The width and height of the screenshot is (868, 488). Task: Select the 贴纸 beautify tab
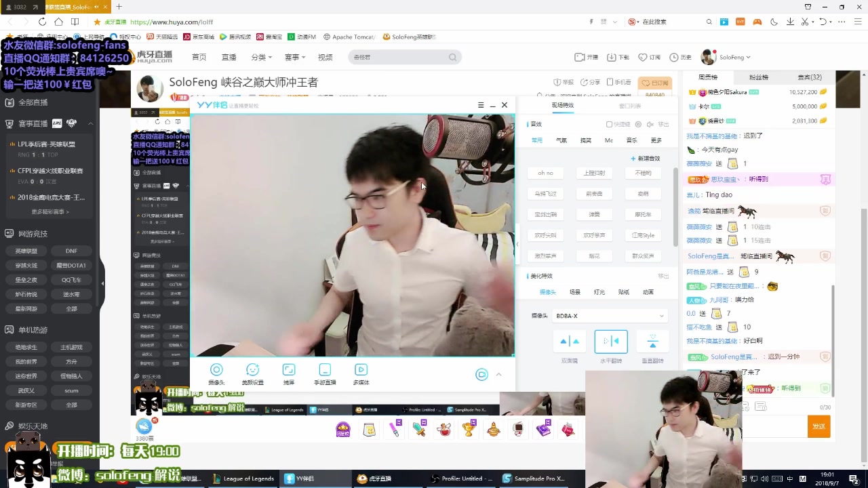point(624,292)
